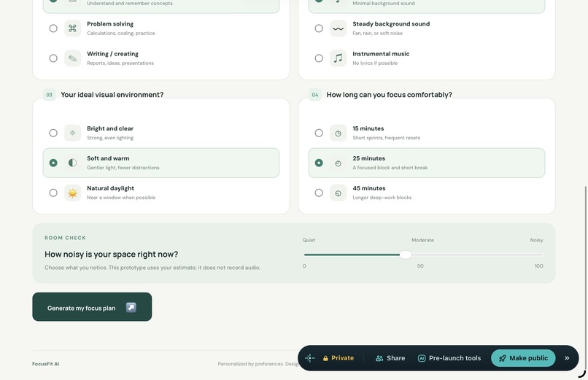Click the clock icon beside 45 minutes
This screenshot has height=380, width=588.
click(x=338, y=193)
